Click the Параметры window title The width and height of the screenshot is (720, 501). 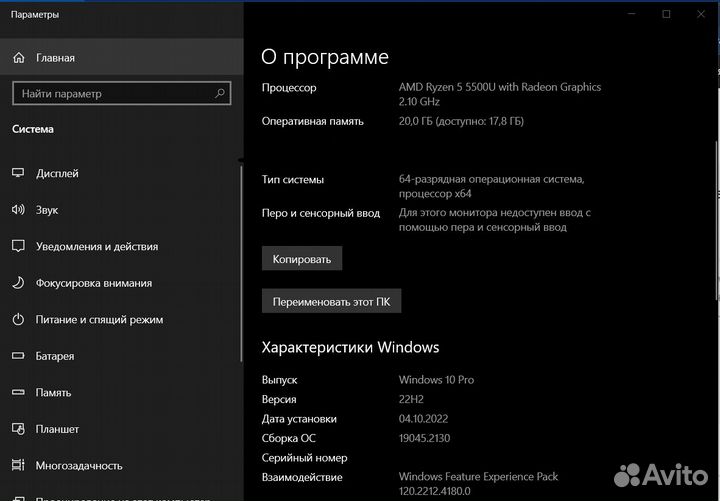[35, 15]
